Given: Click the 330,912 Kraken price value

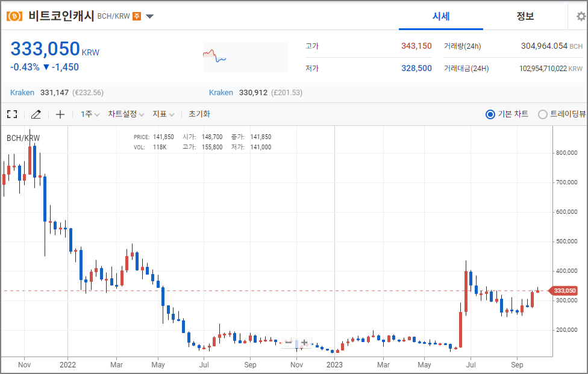Looking at the screenshot, I should click(253, 93).
